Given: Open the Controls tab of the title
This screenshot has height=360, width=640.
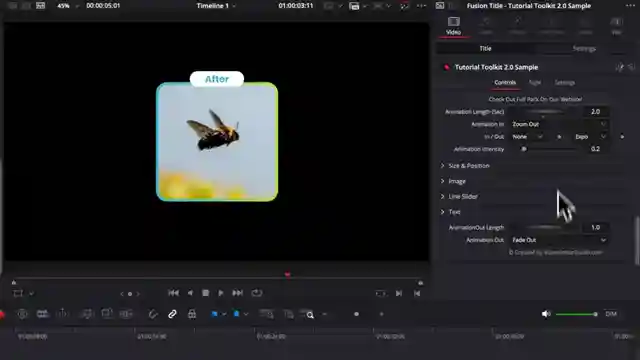Looking at the screenshot, I should point(505,82).
